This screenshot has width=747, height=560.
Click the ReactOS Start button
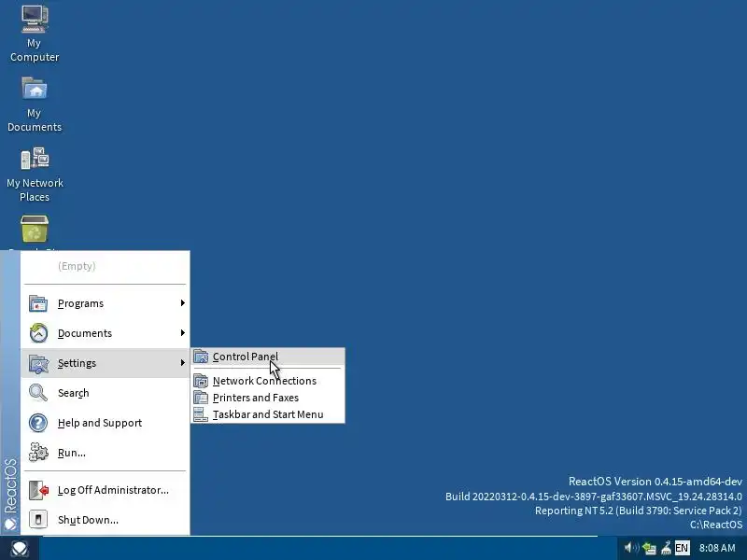click(20, 549)
